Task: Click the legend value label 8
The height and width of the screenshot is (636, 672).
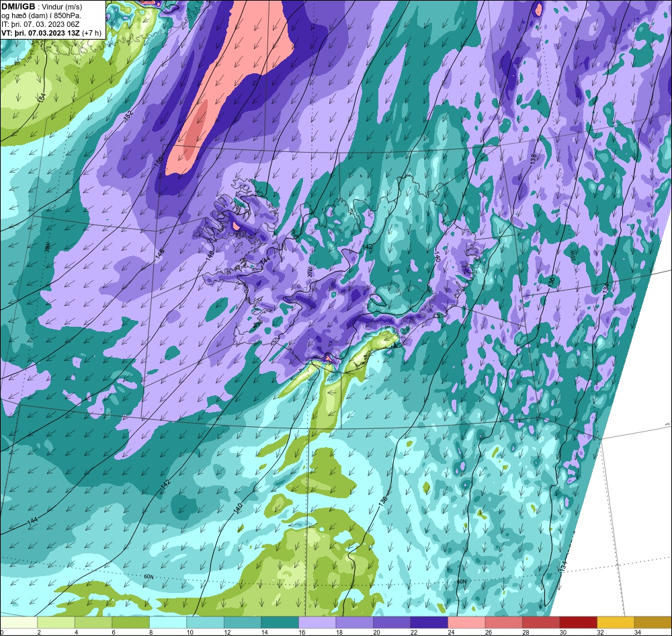Action: 151,632
